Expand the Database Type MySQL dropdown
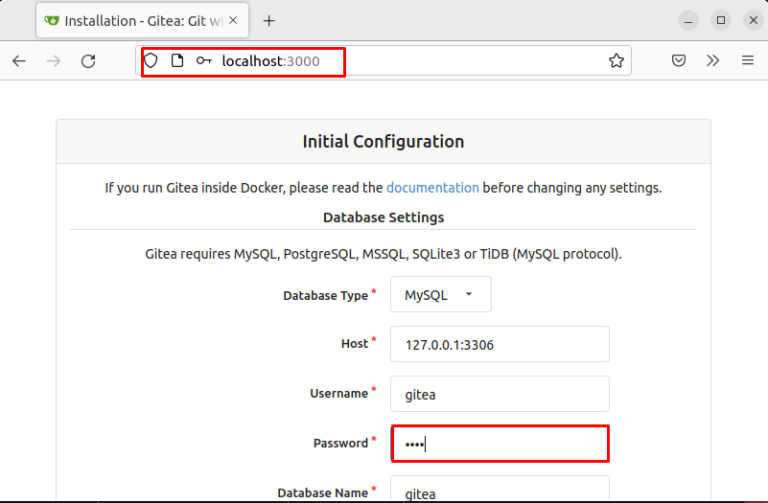This screenshot has width=768, height=503. [441, 294]
